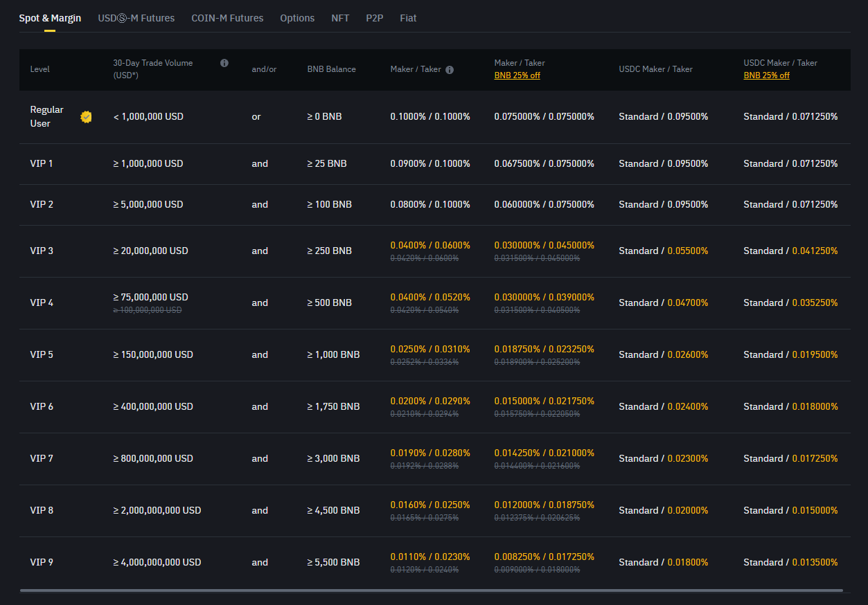Click the ≥ 4,500 BNB balance cell
The height and width of the screenshot is (605, 868).
(x=333, y=510)
